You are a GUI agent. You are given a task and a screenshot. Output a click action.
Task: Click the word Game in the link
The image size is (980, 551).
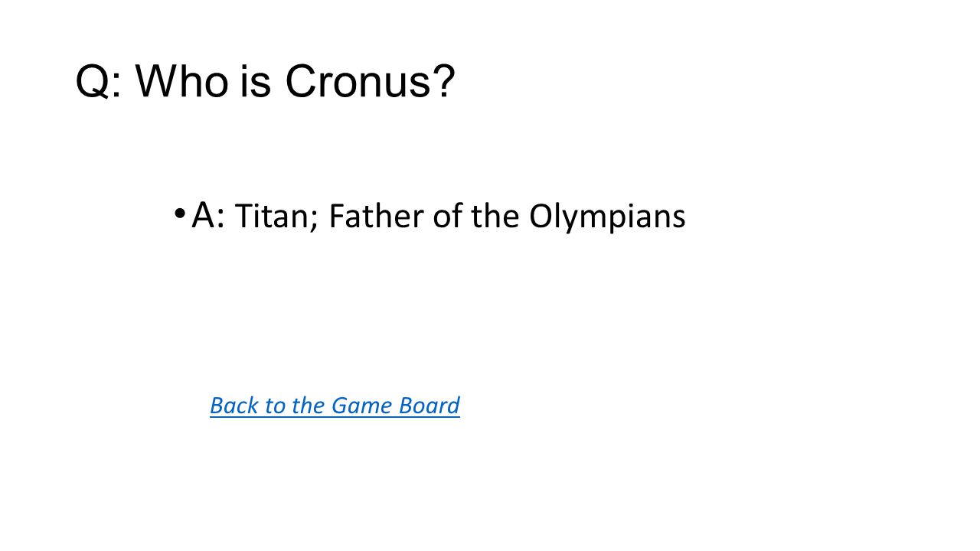click(361, 406)
